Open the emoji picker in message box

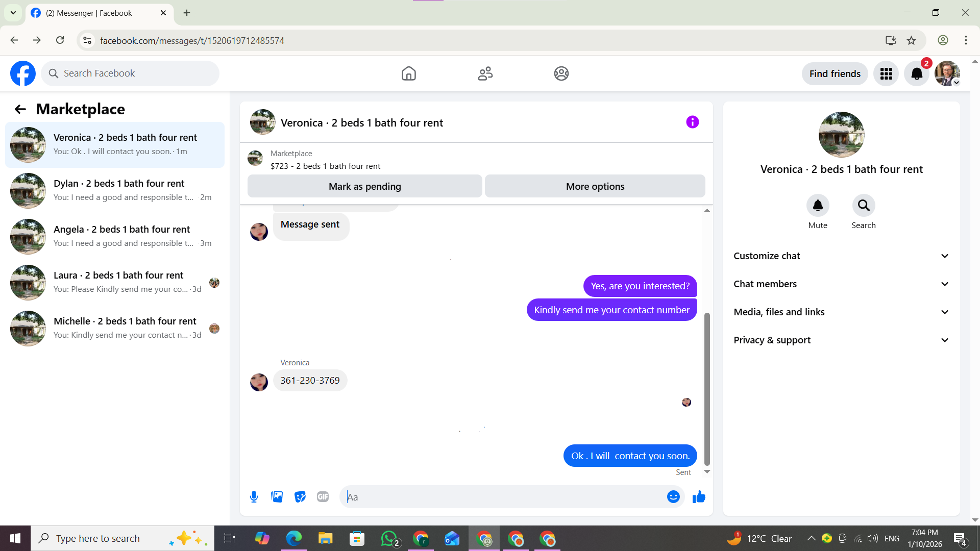click(673, 496)
